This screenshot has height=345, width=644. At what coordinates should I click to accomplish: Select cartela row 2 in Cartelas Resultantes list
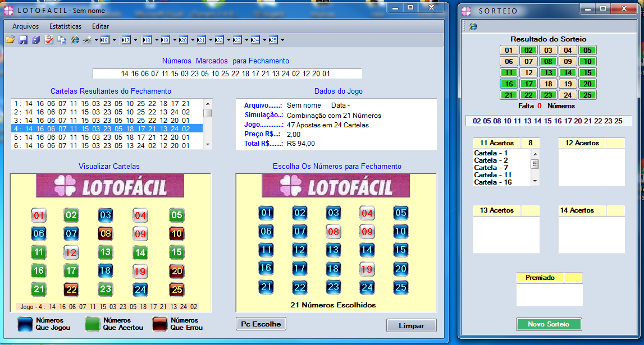pos(107,112)
